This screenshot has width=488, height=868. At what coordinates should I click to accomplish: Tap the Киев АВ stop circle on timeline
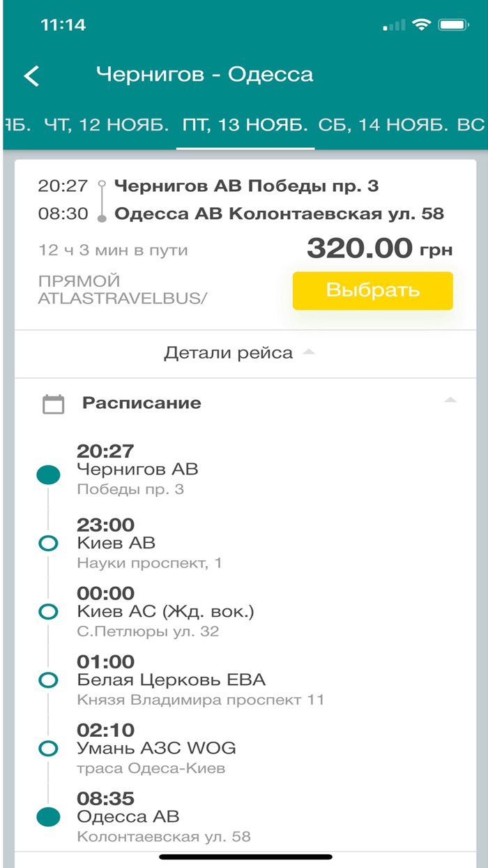(x=48, y=541)
